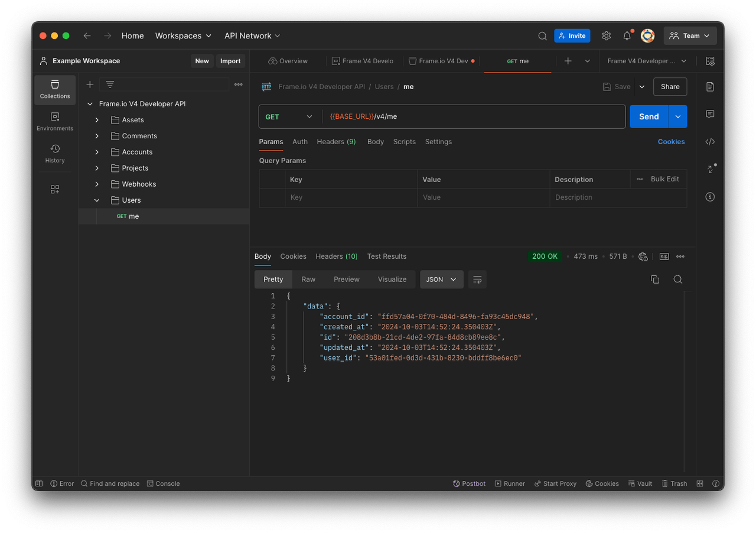Switch to the request Body tab
This screenshot has width=756, height=533.
(x=376, y=142)
